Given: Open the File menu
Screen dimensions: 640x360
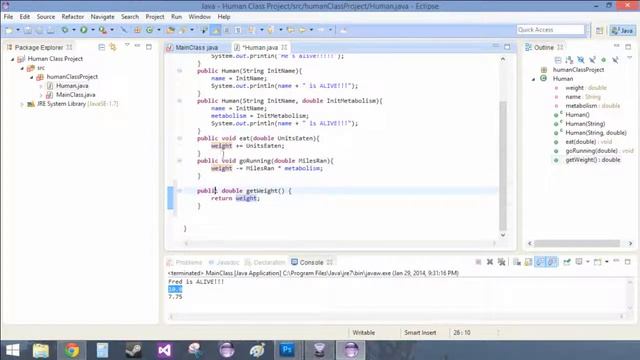Looking at the screenshot, I should coord(8,17).
